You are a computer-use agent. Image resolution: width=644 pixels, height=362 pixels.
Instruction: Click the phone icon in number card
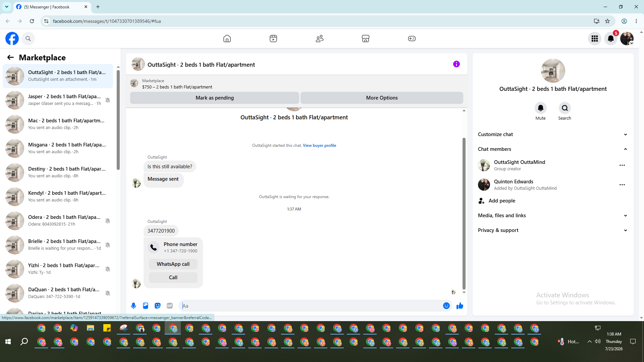pyautogui.click(x=154, y=247)
